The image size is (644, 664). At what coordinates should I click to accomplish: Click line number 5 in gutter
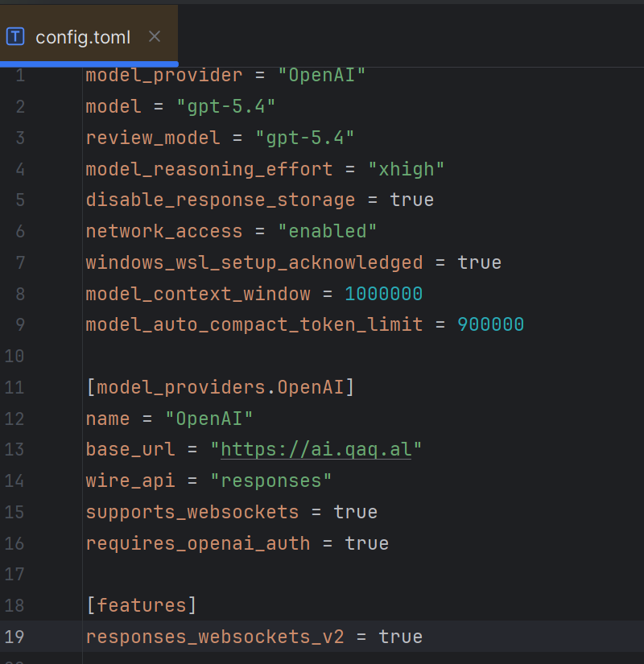[x=20, y=200]
